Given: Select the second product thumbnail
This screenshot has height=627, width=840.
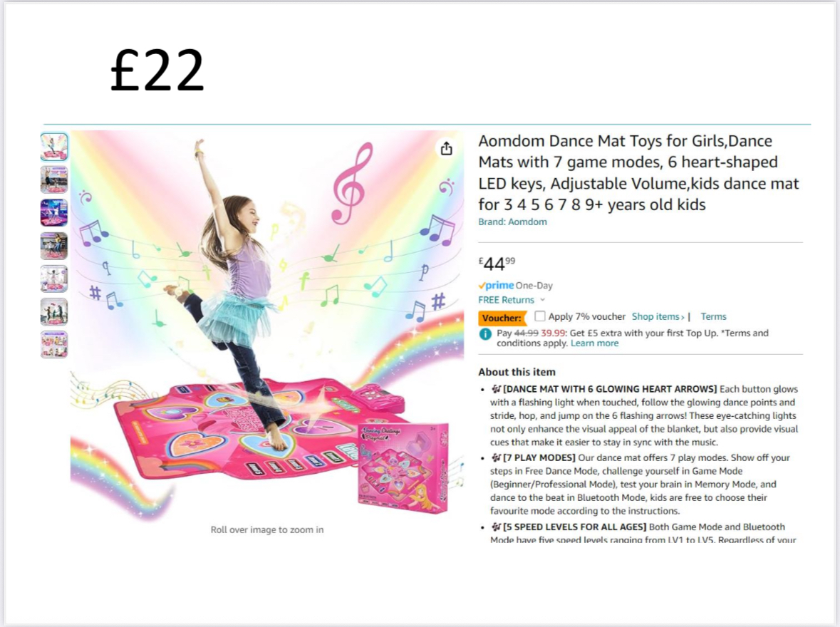Looking at the screenshot, I should tap(54, 180).
